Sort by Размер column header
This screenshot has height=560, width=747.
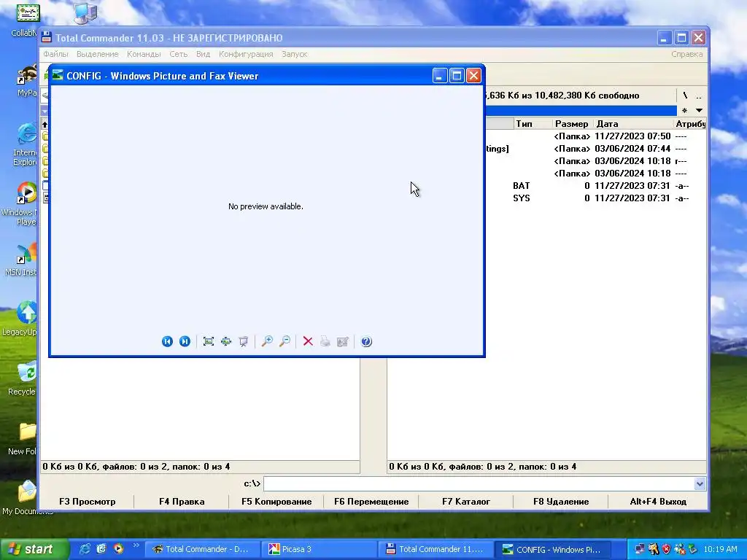click(x=572, y=124)
